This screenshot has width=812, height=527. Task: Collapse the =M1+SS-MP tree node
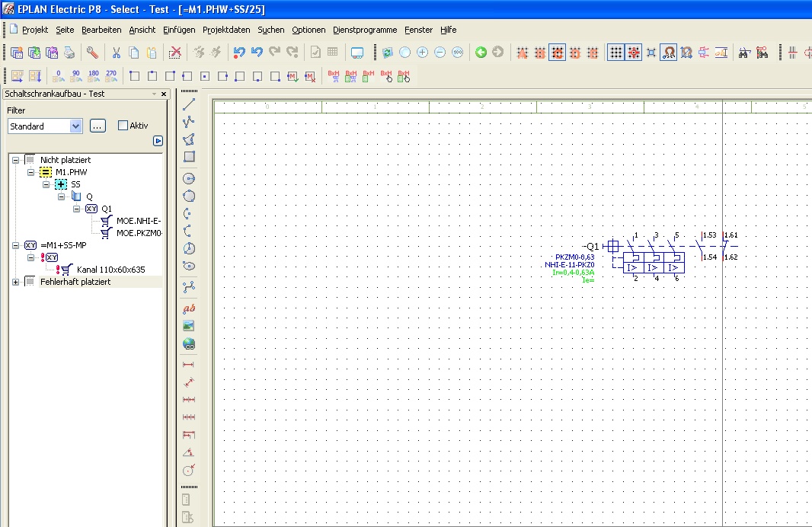pyautogui.click(x=15, y=245)
